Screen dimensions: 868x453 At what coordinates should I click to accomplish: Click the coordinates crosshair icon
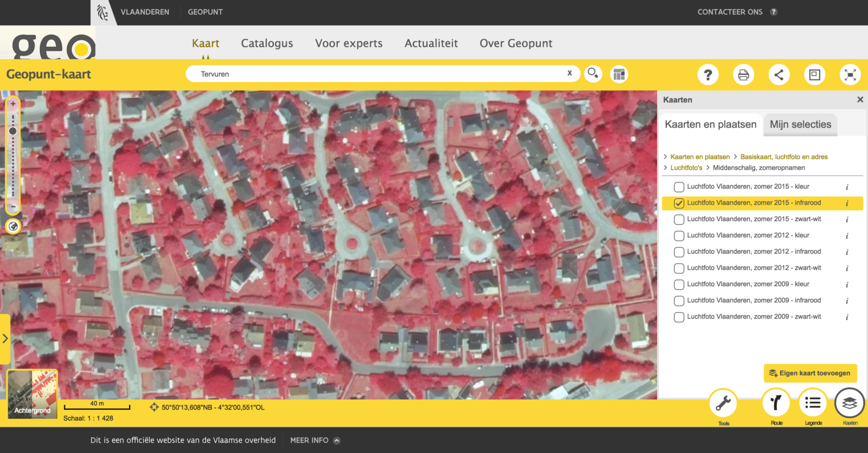(x=154, y=407)
